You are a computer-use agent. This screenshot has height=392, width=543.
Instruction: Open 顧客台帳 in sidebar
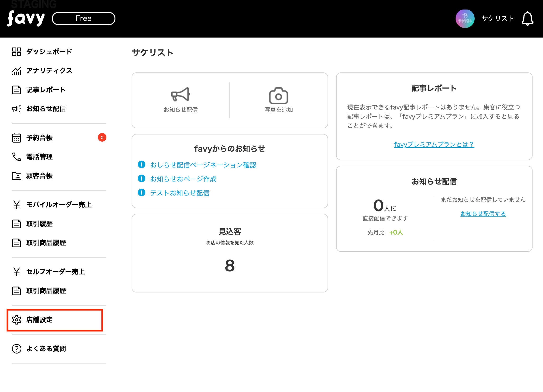pyautogui.click(x=39, y=176)
